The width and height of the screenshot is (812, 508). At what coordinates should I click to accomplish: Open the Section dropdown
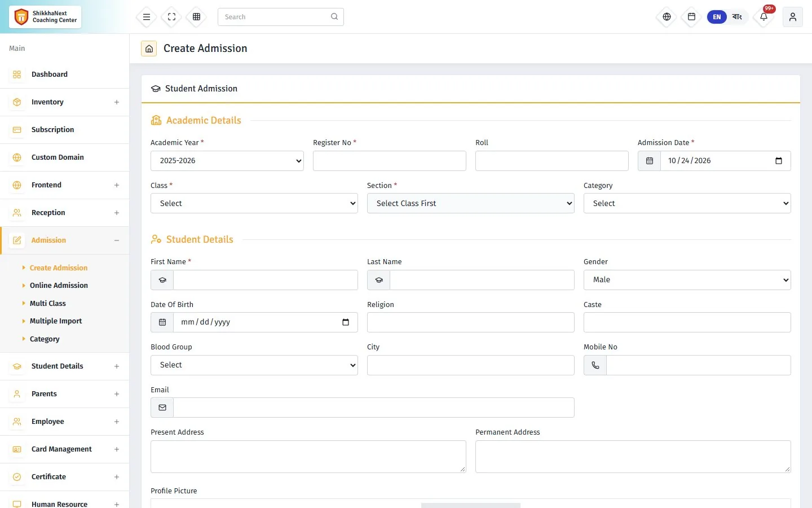click(x=471, y=203)
